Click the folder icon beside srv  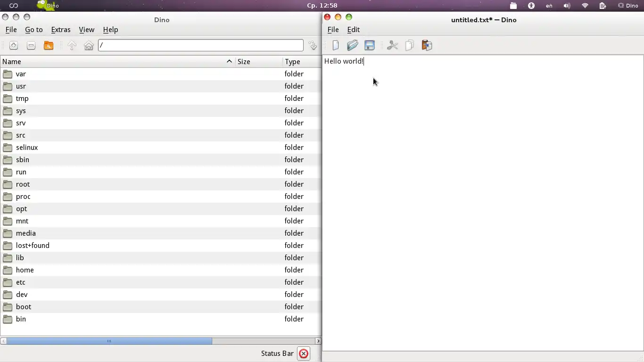point(8,123)
